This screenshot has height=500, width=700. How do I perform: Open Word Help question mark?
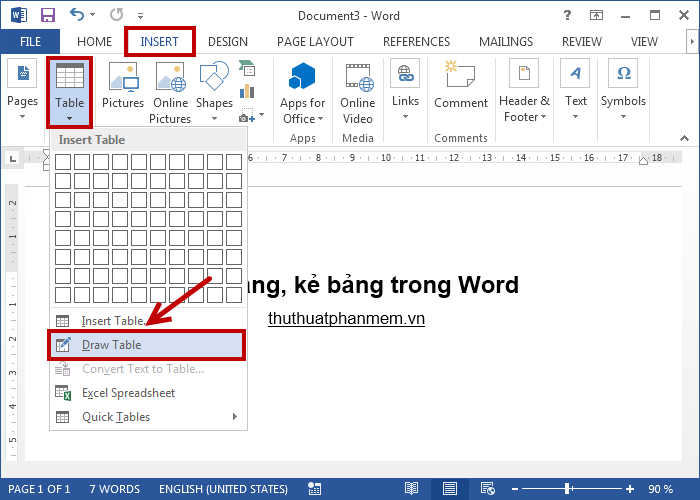(x=567, y=16)
